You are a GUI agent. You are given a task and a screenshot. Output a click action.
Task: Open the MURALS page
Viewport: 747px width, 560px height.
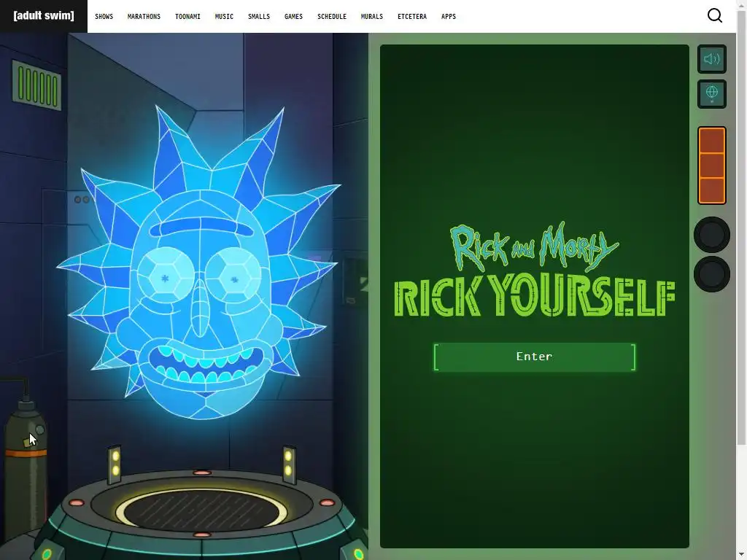click(x=371, y=17)
